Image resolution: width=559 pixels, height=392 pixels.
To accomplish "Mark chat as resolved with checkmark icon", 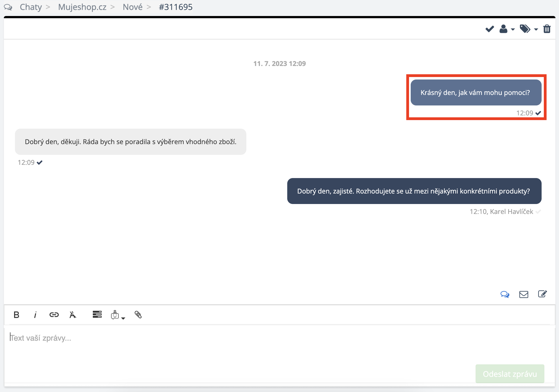I will click(x=489, y=29).
